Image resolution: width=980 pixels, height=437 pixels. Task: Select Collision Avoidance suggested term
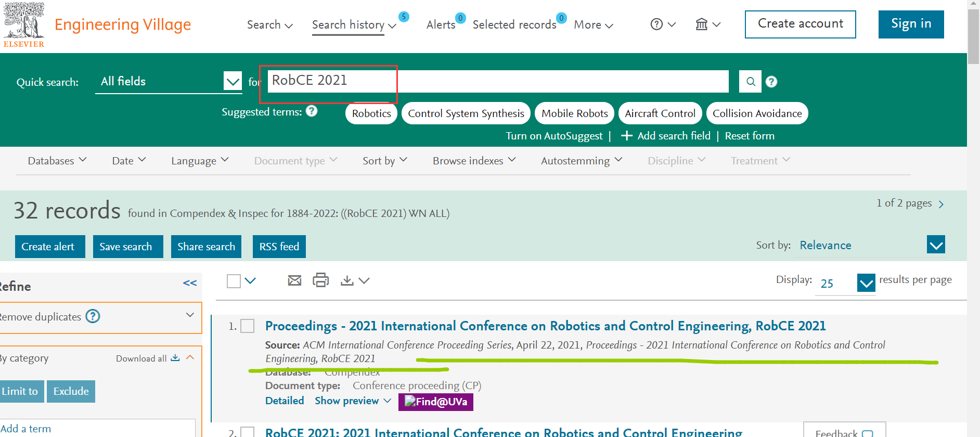757,113
